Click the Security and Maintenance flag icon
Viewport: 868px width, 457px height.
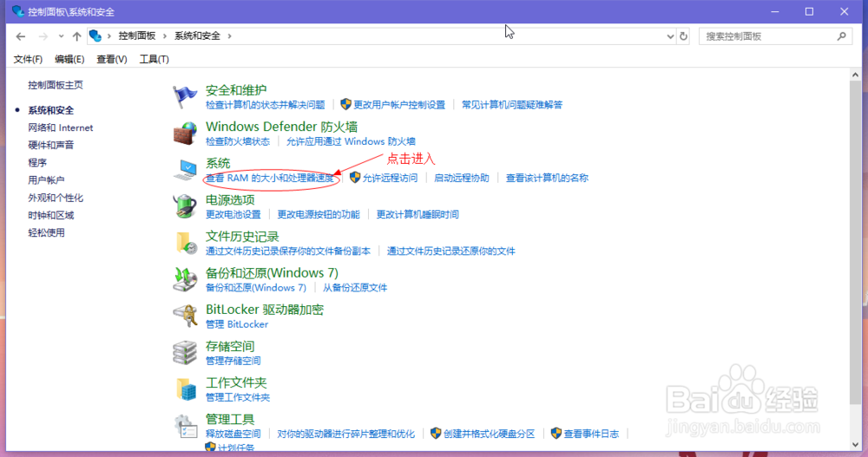pos(184,97)
